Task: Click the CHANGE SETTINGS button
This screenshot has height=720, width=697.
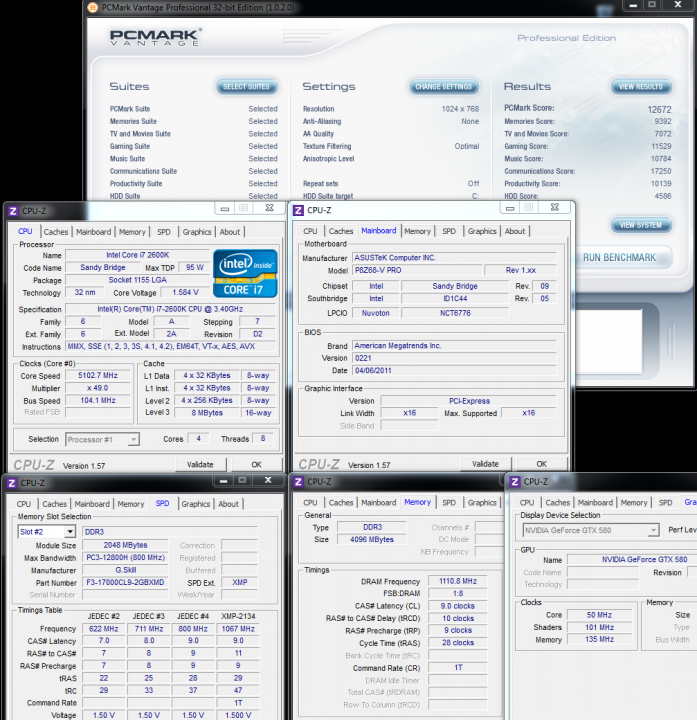Action: pos(444,86)
